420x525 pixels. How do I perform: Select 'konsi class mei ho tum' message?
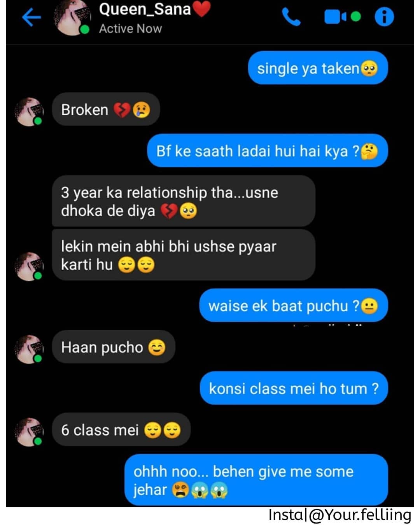294,388
